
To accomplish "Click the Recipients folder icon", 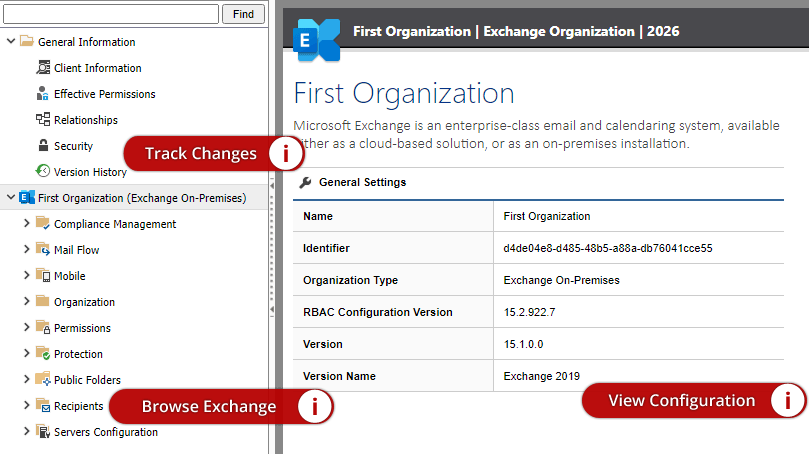I will pos(43,405).
